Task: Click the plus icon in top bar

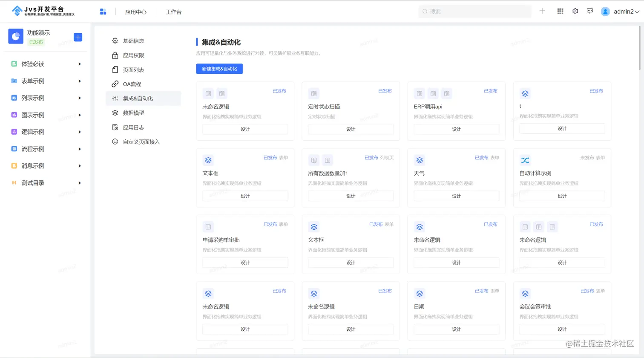Action: coord(542,11)
